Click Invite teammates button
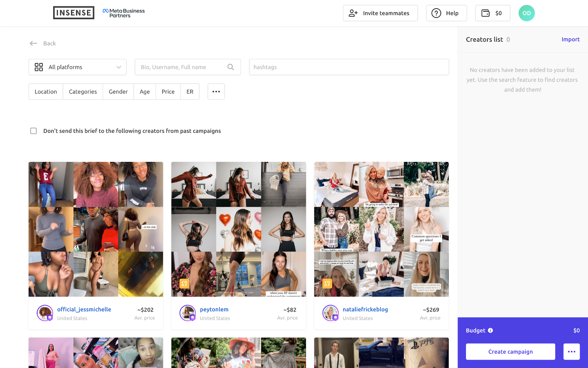Viewport: 588px width, 368px height. point(380,13)
